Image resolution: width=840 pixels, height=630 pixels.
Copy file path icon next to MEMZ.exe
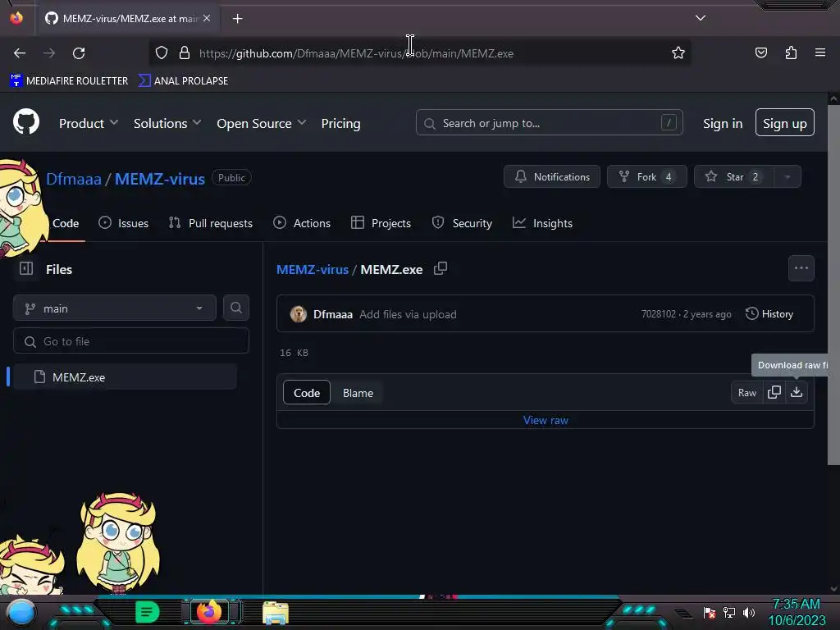pos(441,268)
